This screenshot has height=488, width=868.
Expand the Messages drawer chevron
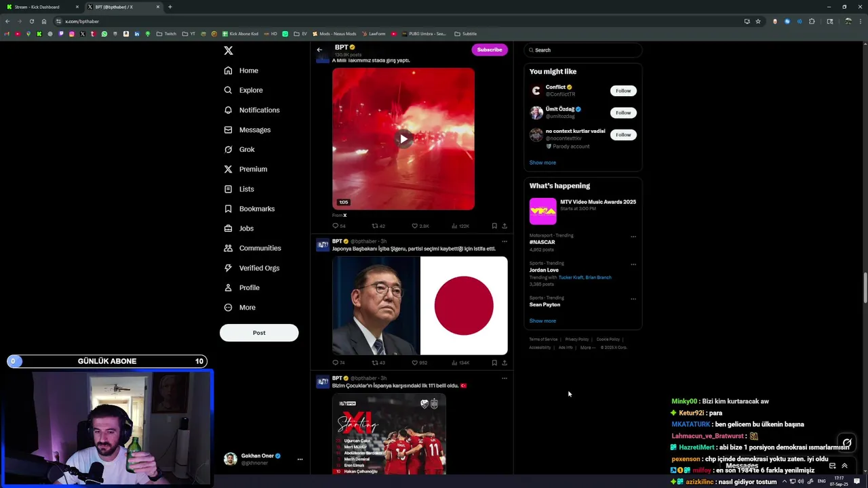[844, 466]
